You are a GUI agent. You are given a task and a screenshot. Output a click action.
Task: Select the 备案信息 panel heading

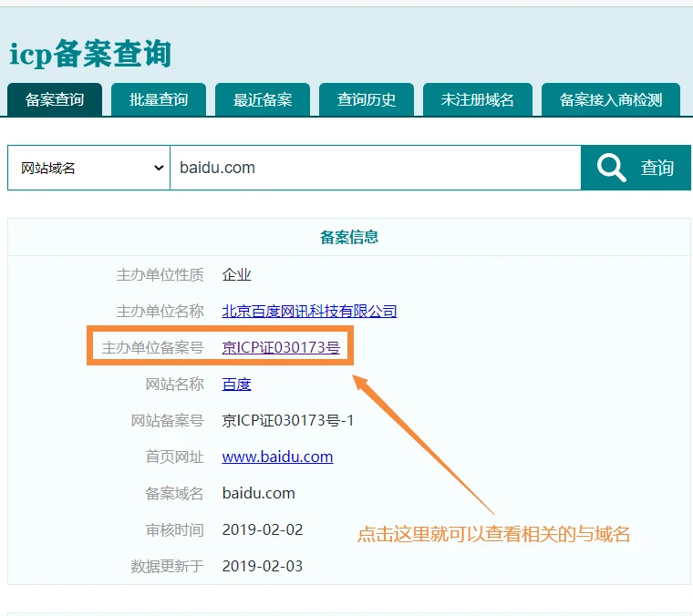[349, 237]
